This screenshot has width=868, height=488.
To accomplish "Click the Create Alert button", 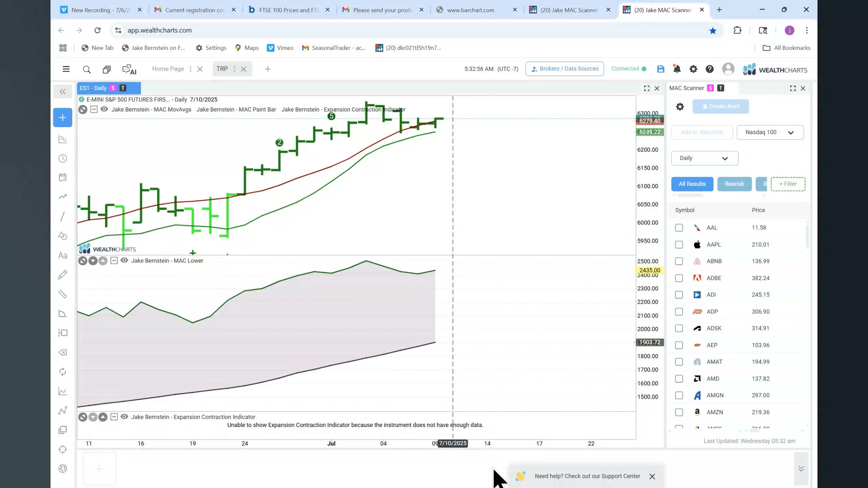I will [721, 107].
